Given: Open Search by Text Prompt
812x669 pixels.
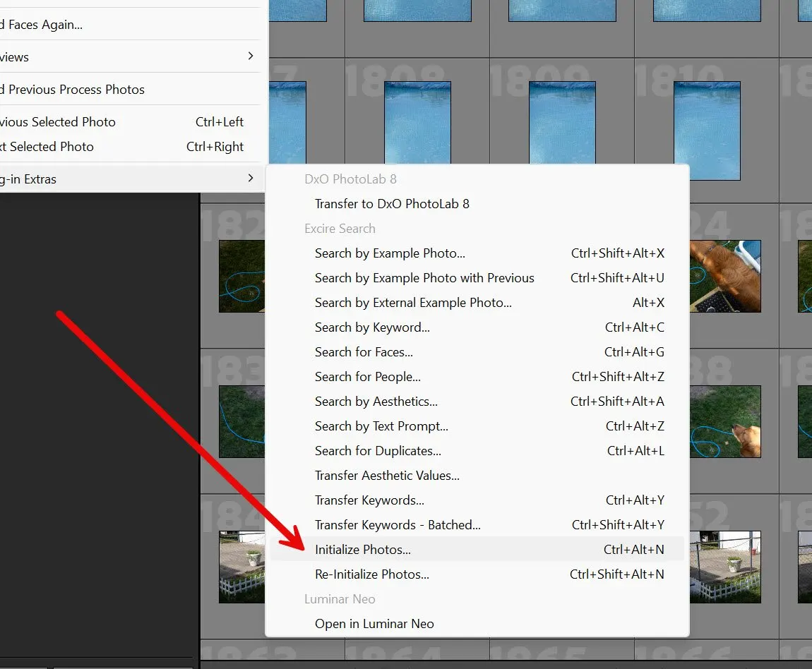Looking at the screenshot, I should tap(381, 426).
